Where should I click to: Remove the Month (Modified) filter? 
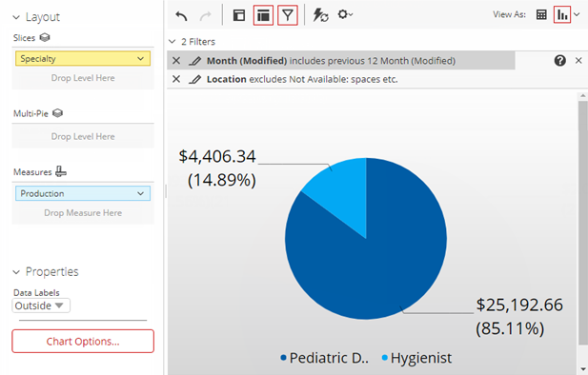click(x=176, y=60)
